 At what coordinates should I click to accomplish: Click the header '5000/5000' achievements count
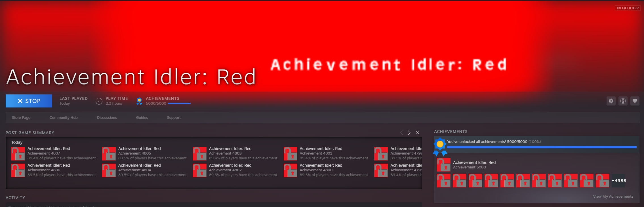[156, 103]
